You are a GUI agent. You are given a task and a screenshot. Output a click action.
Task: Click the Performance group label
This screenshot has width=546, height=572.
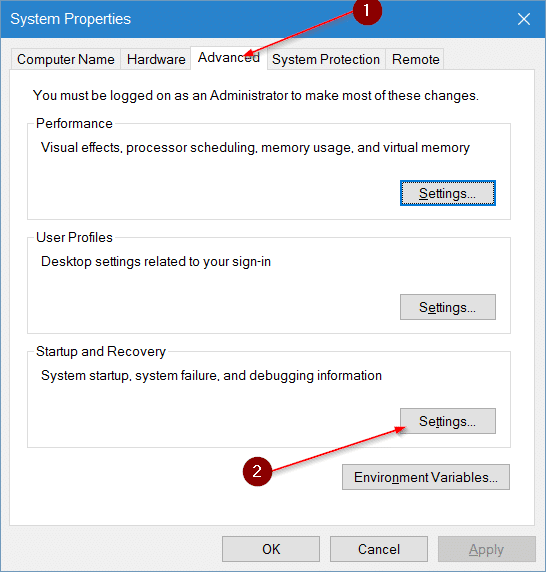[74, 123]
